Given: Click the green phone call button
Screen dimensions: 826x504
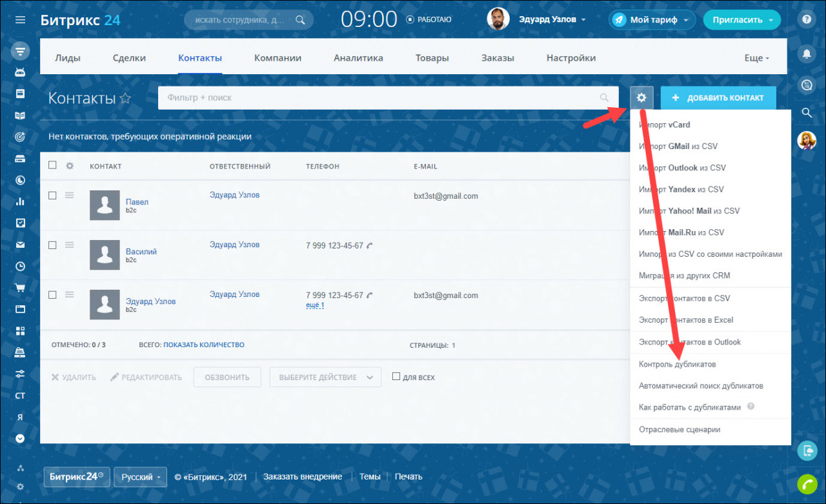Looking at the screenshot, I should (x=807, y=483).
